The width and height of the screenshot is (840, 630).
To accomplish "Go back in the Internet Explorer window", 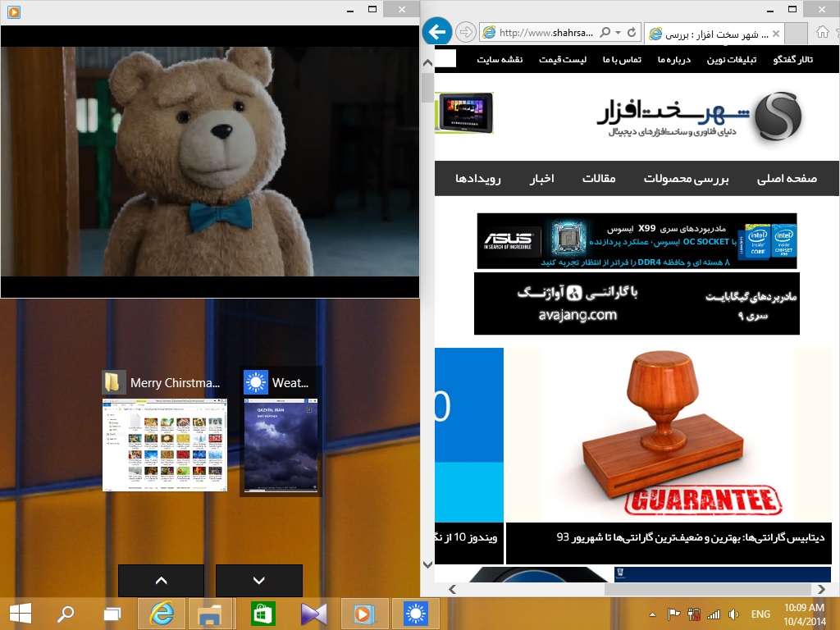I will (x=437, y=32).
